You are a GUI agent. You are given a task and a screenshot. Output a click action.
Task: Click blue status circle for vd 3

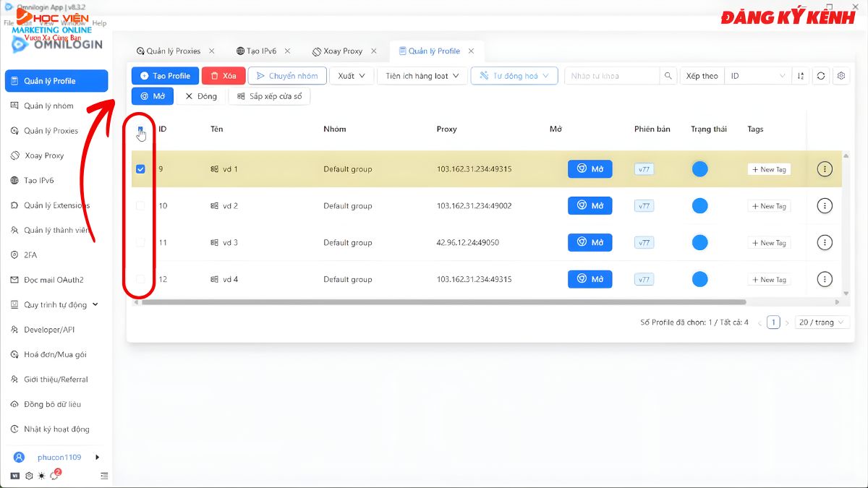click(699, 243)
